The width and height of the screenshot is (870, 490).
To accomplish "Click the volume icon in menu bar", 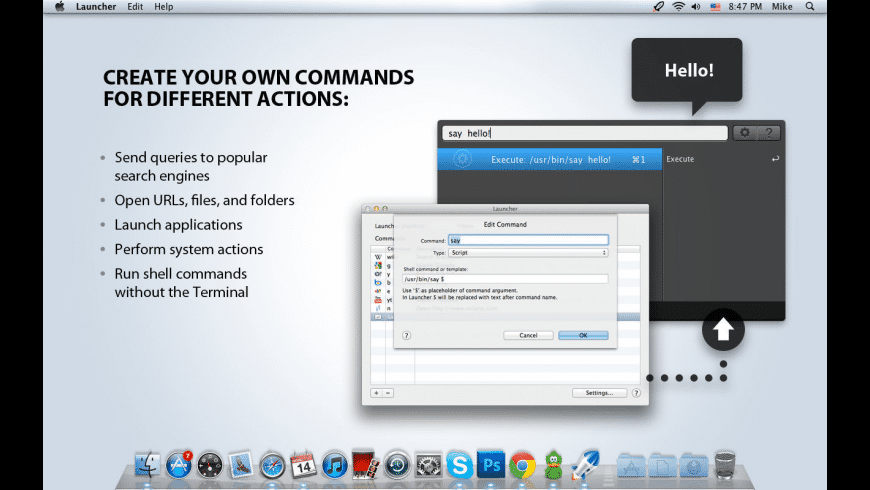I will 696,7.
